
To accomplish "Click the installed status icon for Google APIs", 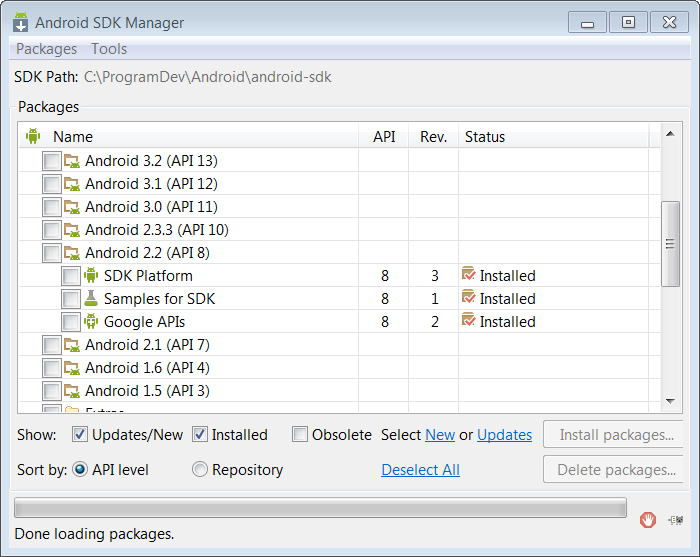I will tap(468, 320).
